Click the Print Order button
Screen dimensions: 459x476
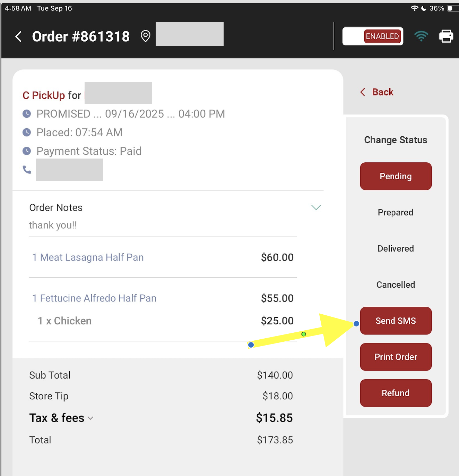coord(396,357)
